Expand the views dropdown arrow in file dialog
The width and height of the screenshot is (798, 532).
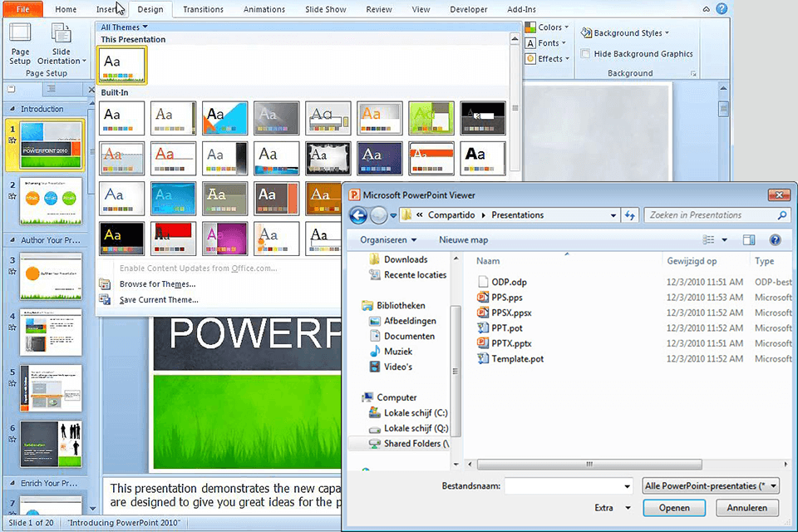(722, 239)
